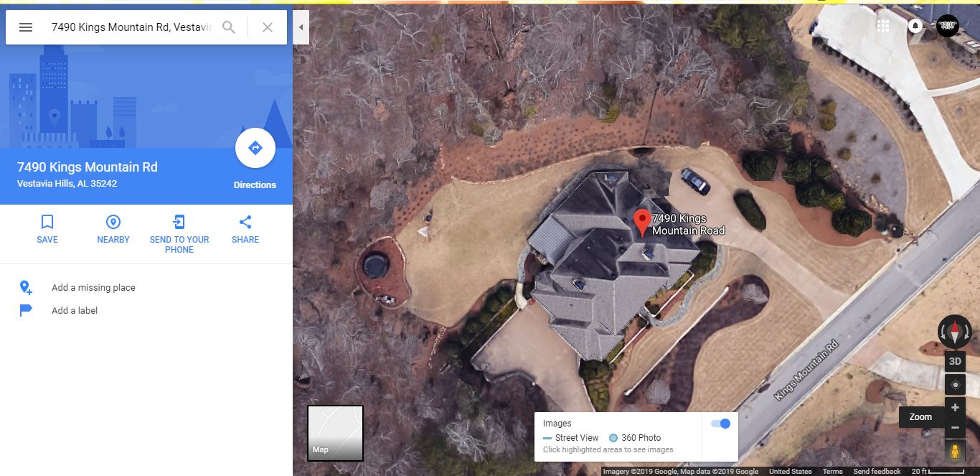
Task: Reset the compass orientation
Action: click(955, 332)
